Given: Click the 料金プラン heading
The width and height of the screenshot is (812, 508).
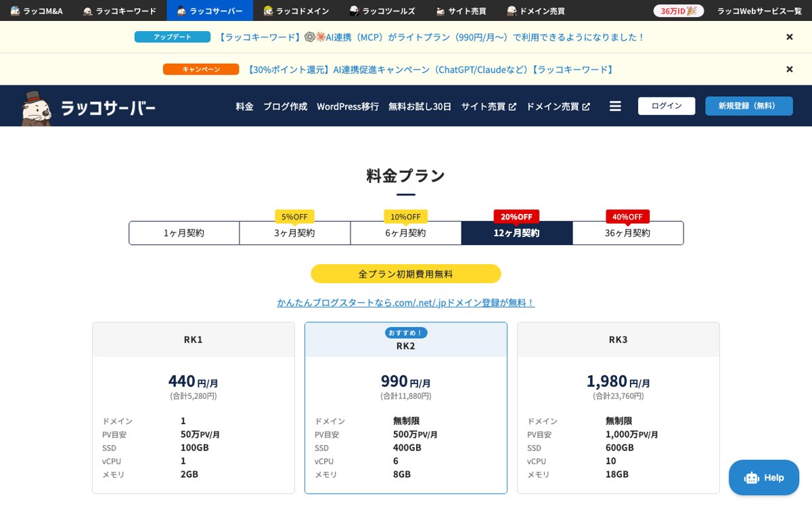Looking at the screenshot, I should click(x=405, y=176).
